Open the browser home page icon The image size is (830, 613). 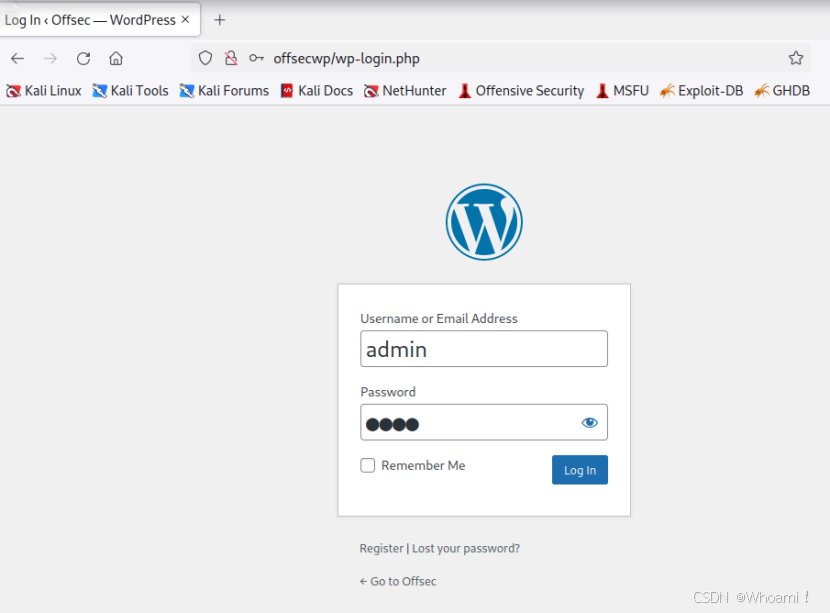(x=116, y=58)
